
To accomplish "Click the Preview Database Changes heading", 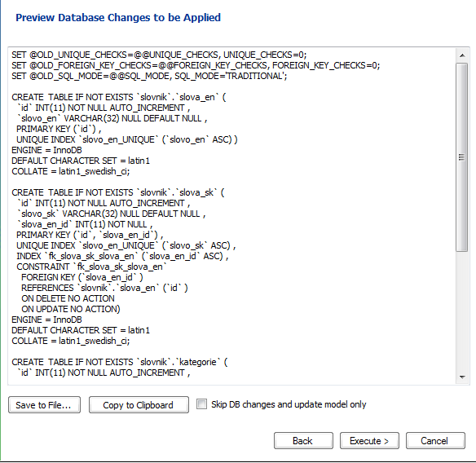I will pos(118,18).
